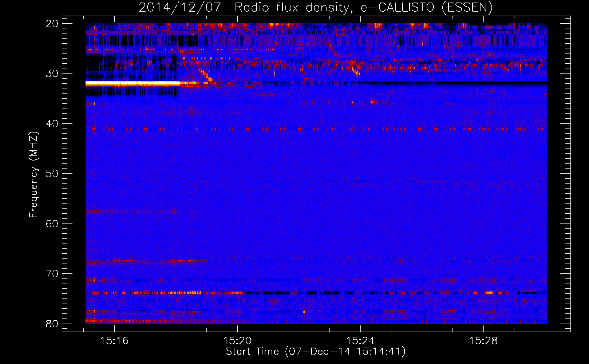
Task: Click the 60 frequency tick label
Action: (x=52, y=223)
